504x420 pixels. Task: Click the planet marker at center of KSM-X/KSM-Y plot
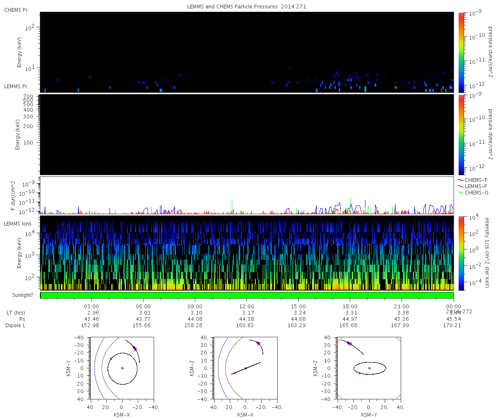click(x=122, y=368)
